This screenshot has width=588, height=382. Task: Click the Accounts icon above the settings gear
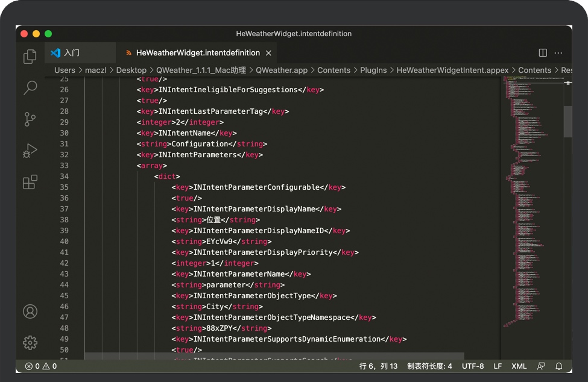30,312
